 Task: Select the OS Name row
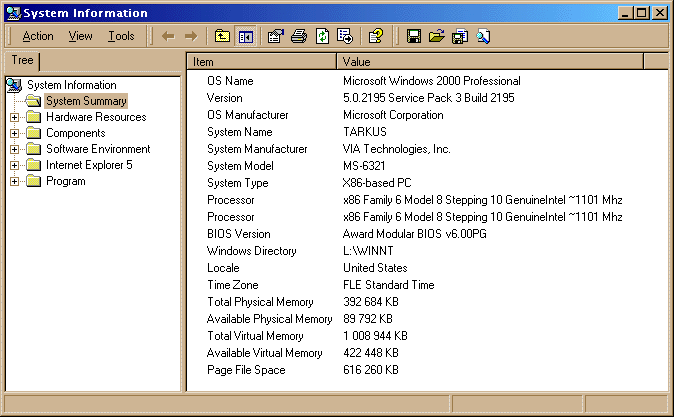pos(230,81)
